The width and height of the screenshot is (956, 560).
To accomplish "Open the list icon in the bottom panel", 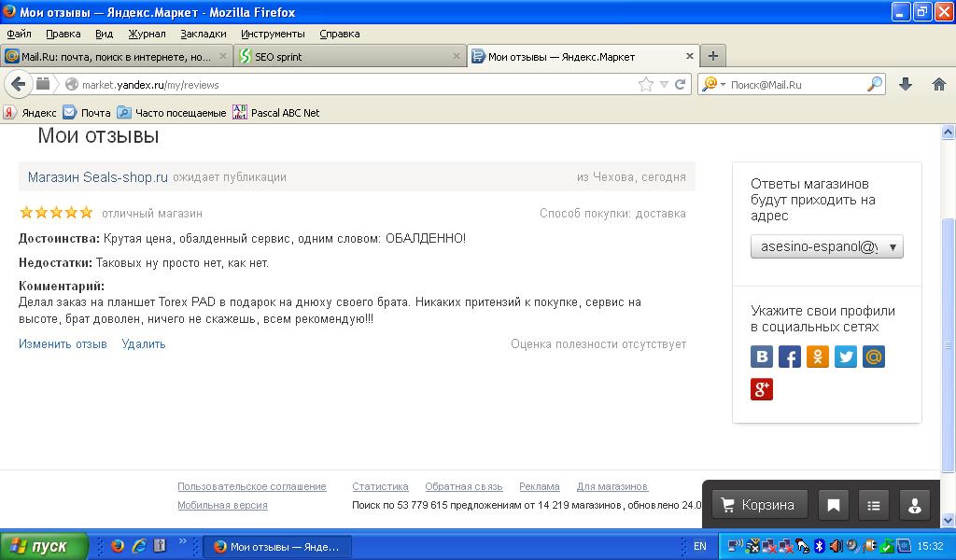I will coord(874,505).
